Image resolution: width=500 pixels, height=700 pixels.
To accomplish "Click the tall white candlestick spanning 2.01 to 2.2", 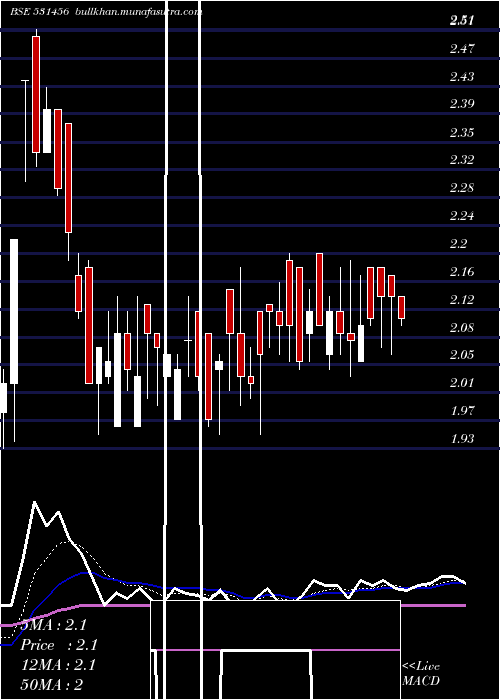I will (14, 312).
